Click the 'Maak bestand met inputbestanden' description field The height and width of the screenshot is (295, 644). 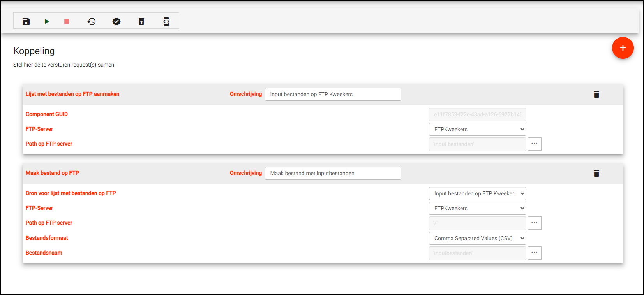pyautogui.click(x=333, y=173)
